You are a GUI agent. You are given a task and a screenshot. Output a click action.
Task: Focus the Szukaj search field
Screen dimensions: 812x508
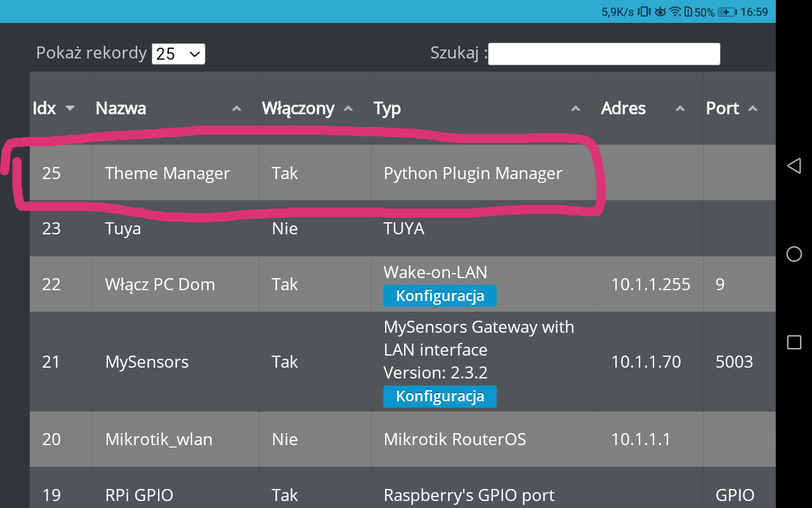coord(604,54)
